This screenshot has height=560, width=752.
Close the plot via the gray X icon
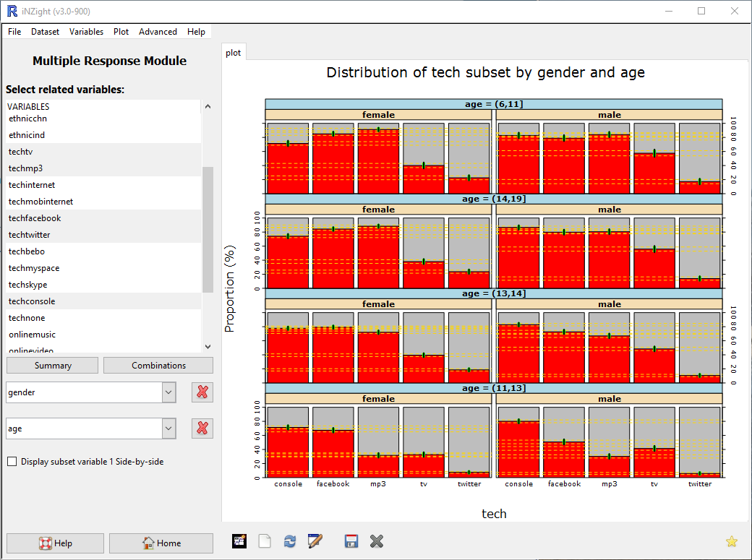pyautogui.click(x=376, y=541)
